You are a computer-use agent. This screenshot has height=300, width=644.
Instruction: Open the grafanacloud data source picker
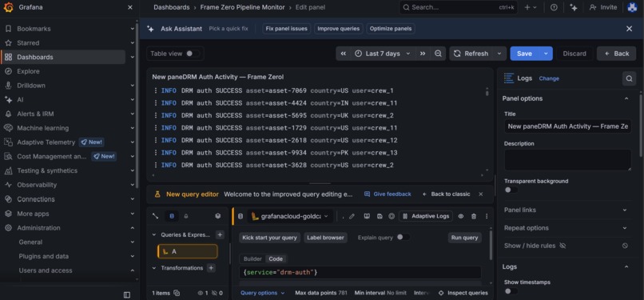pos(290,216)
